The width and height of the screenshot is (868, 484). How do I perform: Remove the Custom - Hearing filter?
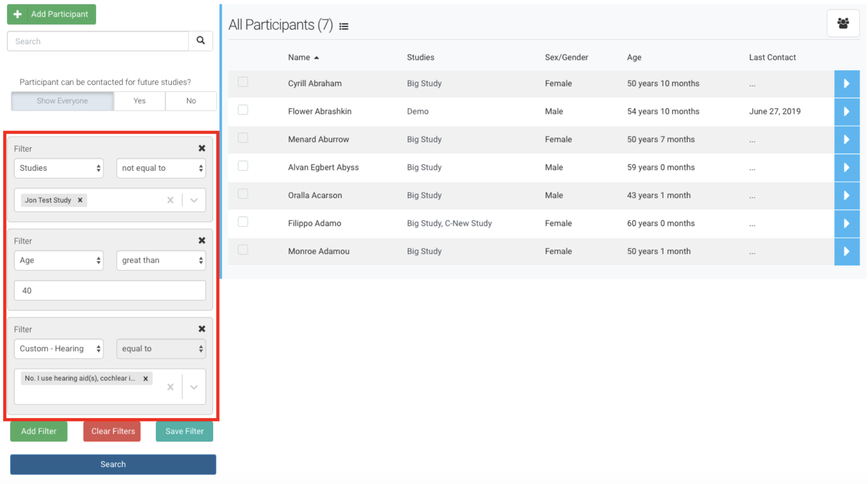202,329
